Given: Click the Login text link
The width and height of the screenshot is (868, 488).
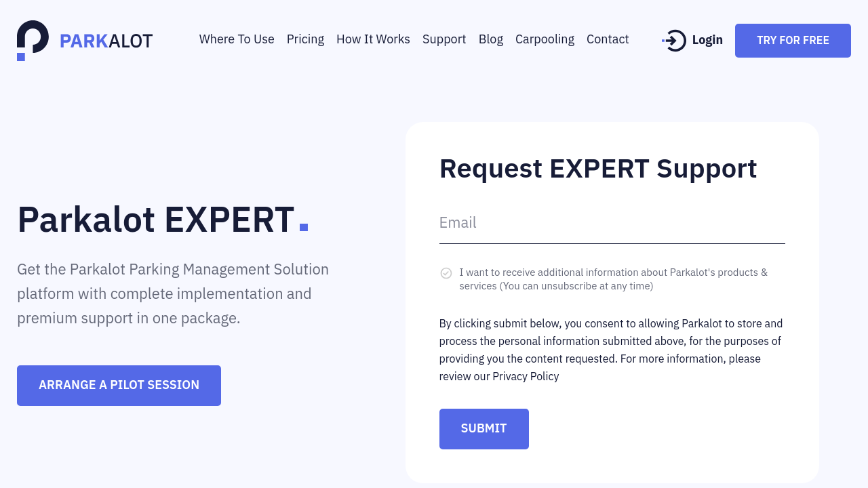Looking at the screenshot, I should coord(707,40).
